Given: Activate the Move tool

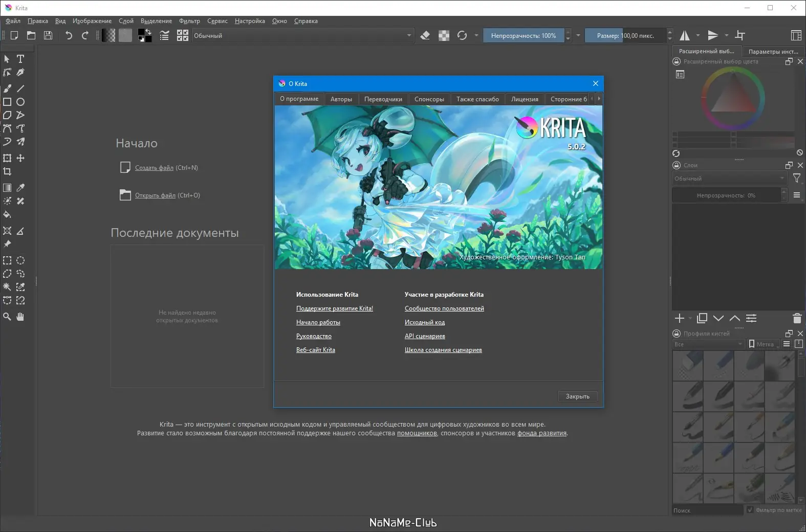Looking at the screenshot, I should coord(20,158).
